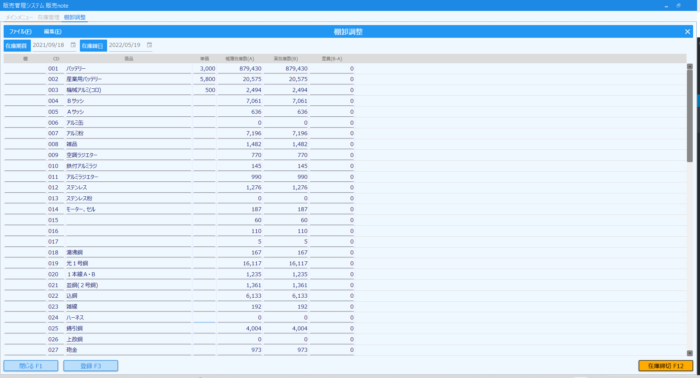Click actual stock 2,494 in row 003
This screenshot has height=378, width=700.
(x=286, y=90)
